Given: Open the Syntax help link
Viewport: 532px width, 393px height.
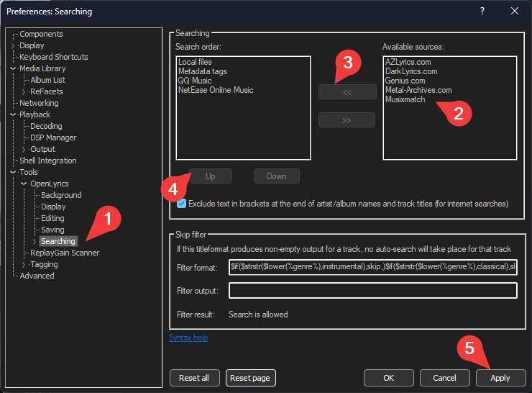Looking at the screenshot, I should [x=188, y=338].
